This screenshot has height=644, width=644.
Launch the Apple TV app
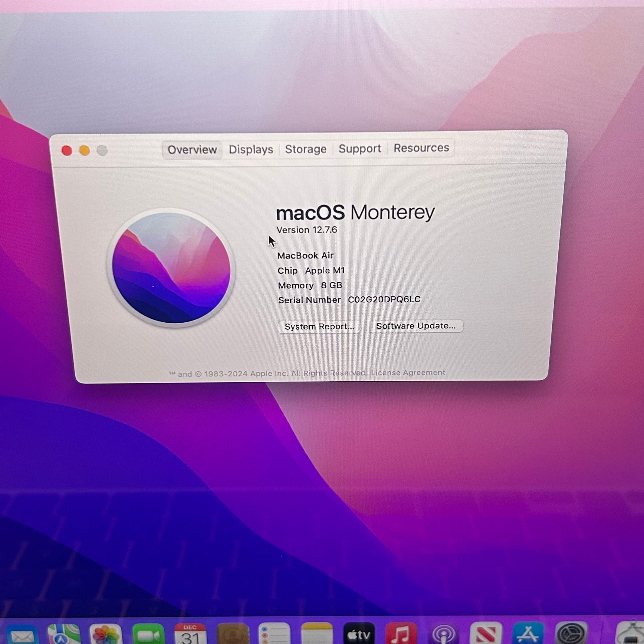359,633
